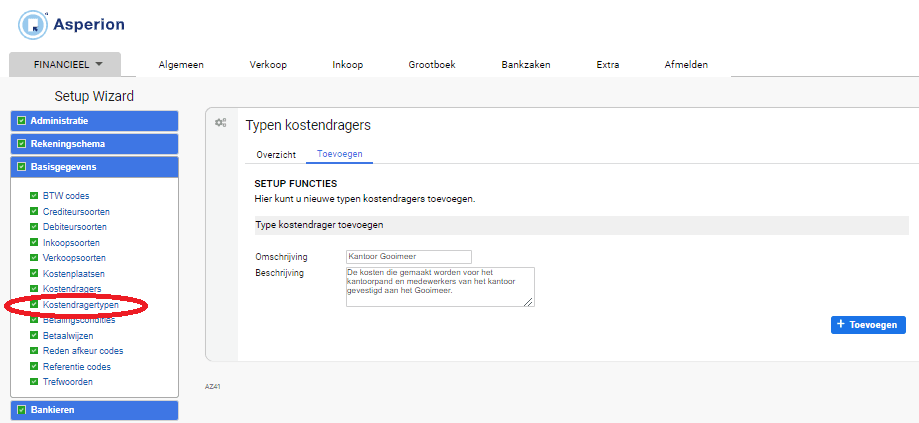Expand the Rekeningschema wizard section
This screenshot has height=423, width=919.
tap(94, 144)
